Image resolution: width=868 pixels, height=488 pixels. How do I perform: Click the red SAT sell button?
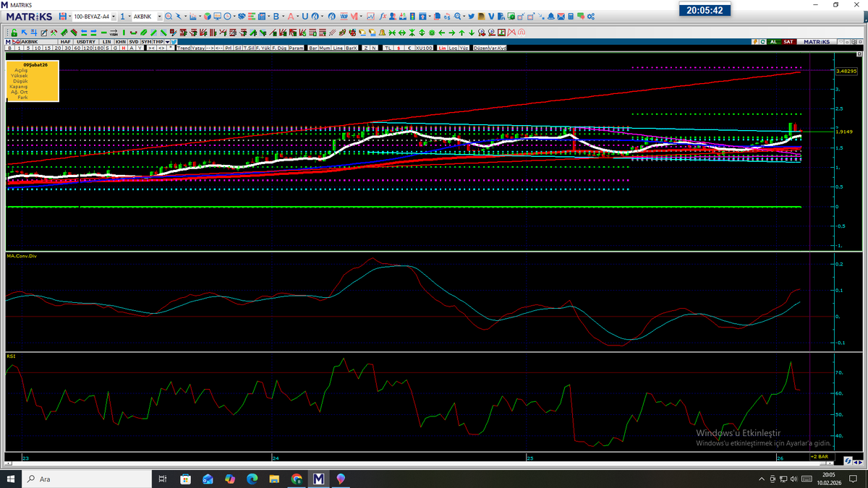[x=788, y=41]
